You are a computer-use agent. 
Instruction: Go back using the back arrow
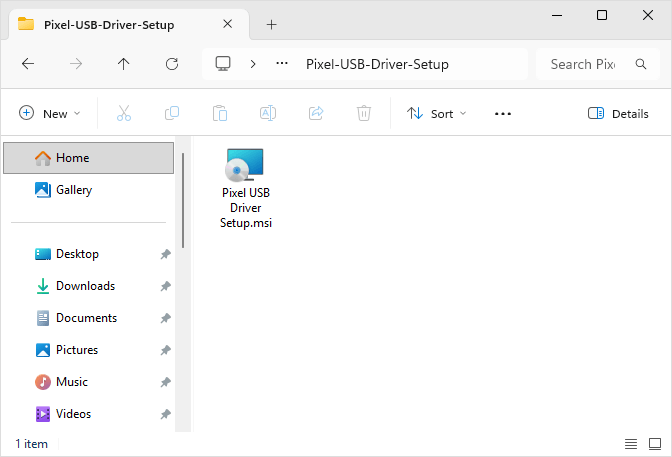click(x=28, y=64)
